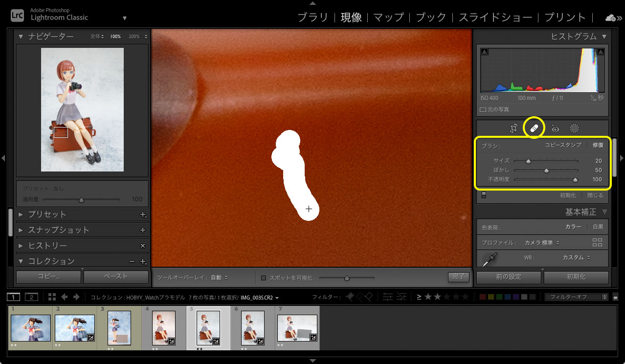The width and height of the screenshot is (625, 364).
Task: Go forward with the right arrow icon
Action: (x=76, y=297)
